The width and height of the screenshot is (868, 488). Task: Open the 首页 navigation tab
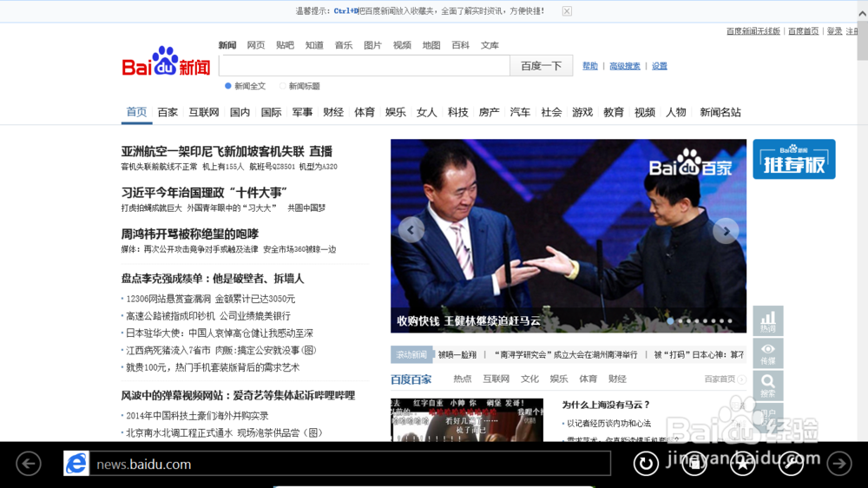[137, 112]
